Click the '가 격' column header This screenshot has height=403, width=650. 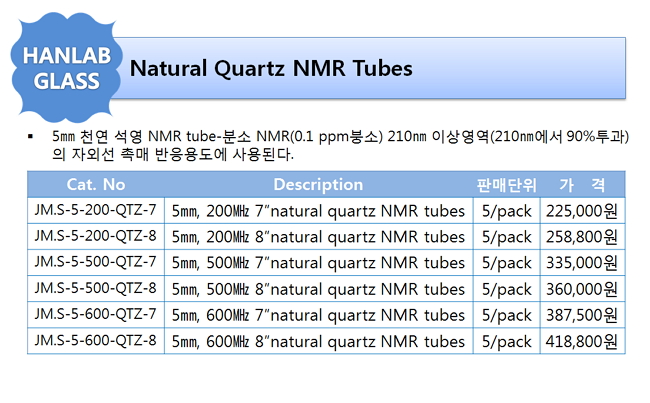582,185
